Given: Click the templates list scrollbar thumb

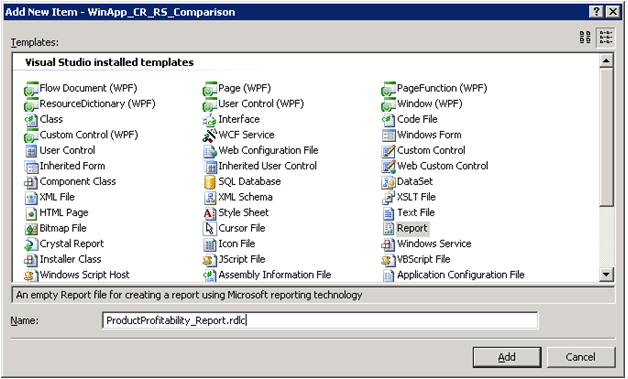Looking at the screenshot, I should tap(606, 137).
